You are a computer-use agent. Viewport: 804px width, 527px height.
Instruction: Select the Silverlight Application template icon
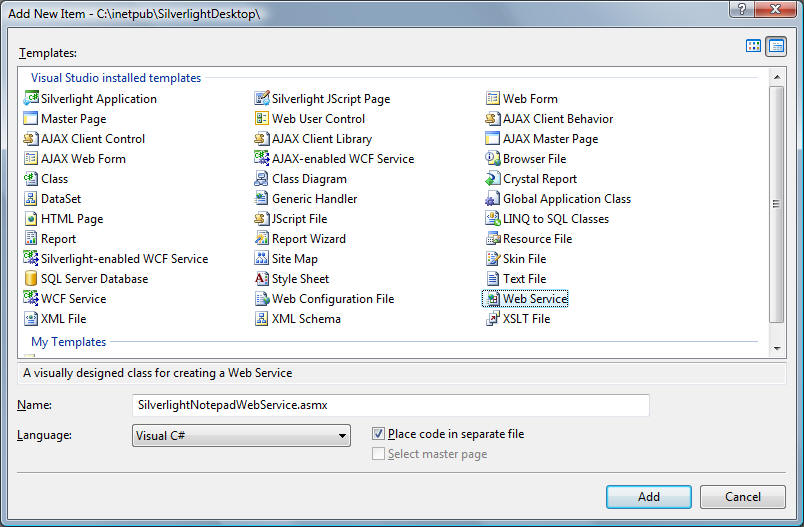coord(31,98)
